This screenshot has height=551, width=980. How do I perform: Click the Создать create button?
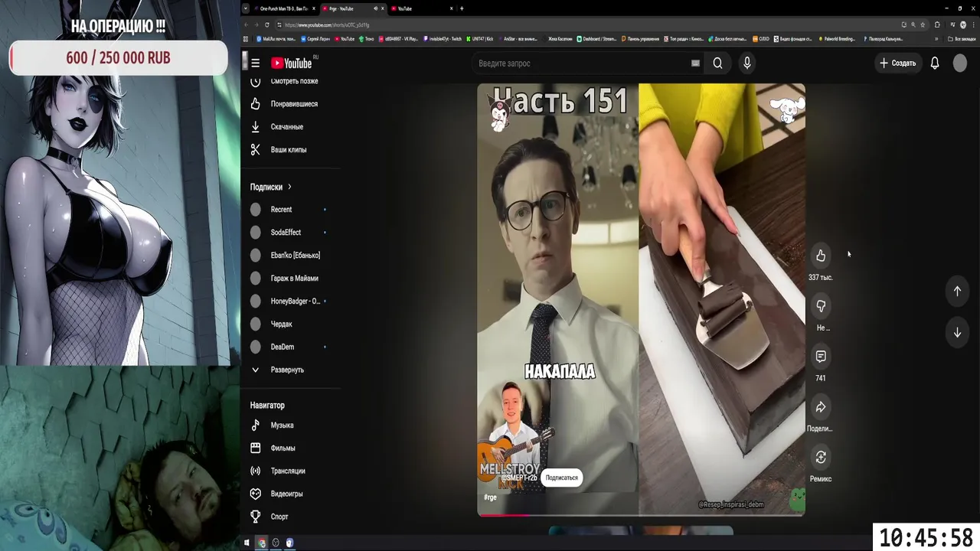(898, 63)
